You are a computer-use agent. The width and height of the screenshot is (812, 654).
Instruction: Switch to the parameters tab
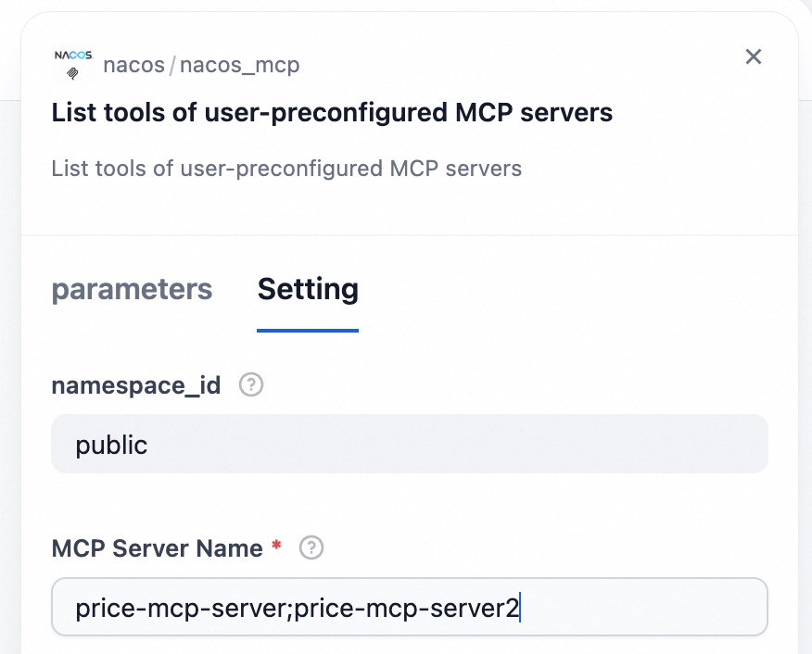tap(132, 289)
